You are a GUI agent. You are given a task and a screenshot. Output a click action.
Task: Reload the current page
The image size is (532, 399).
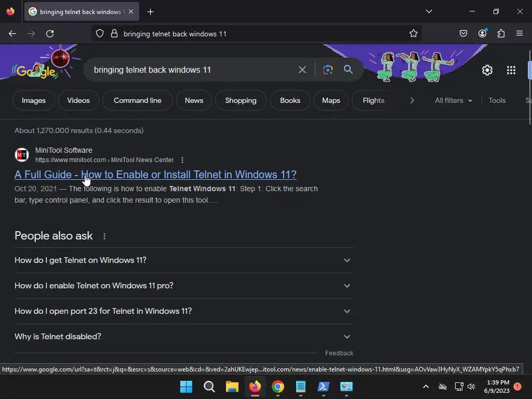pyautogui.click(x=50, y=34)
